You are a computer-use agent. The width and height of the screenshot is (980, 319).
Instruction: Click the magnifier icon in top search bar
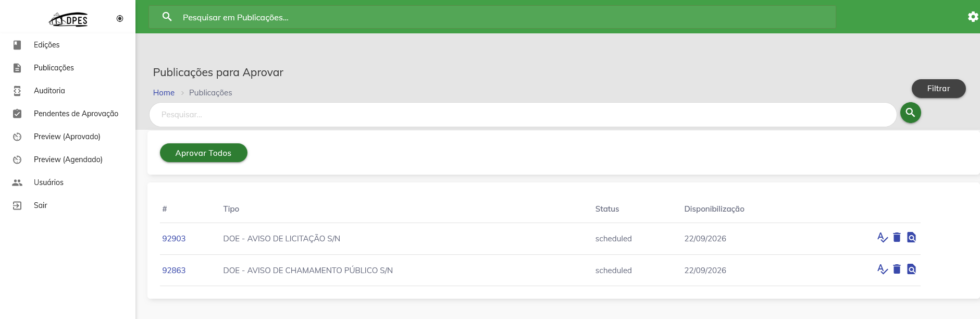[167, 17]
